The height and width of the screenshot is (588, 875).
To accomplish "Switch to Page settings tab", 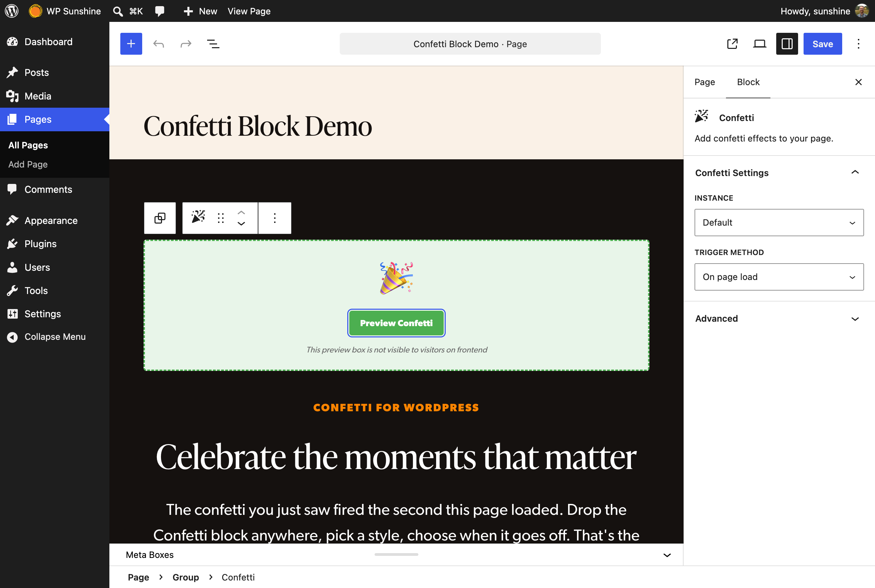I will 704,82.
